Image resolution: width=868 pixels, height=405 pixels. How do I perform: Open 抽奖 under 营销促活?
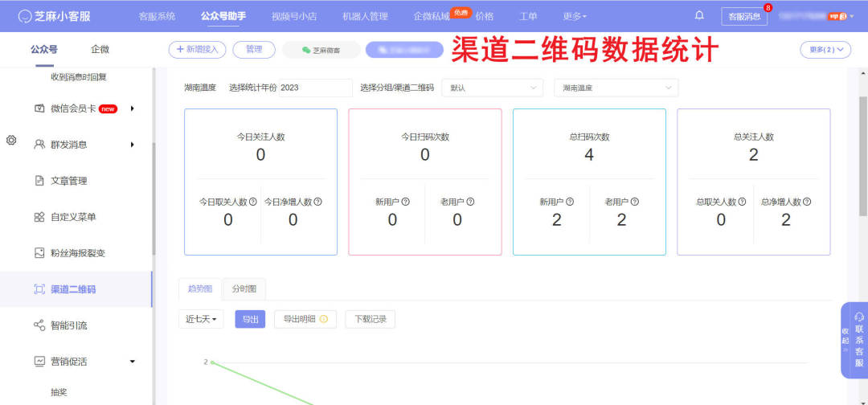click(x=59, y=392)
